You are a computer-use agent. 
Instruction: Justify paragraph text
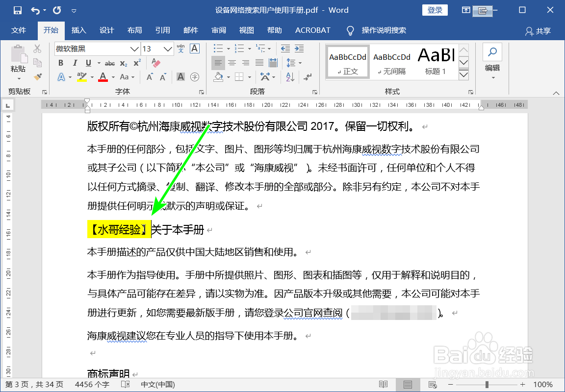[x=259, y=63]
